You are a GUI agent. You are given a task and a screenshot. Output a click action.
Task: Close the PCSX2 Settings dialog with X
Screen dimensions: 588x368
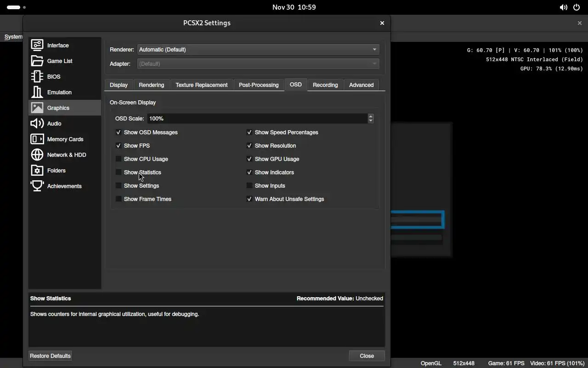tap(382, 23)
